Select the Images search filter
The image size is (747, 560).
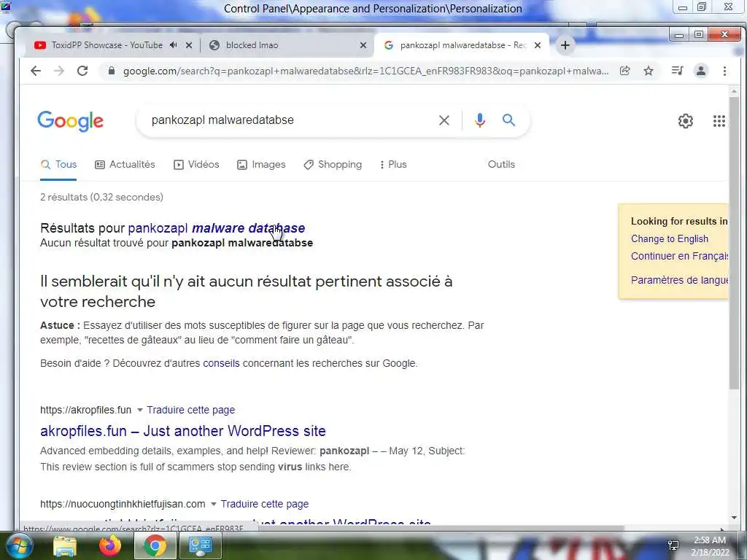pyautogui.click(x=262, y=165)
